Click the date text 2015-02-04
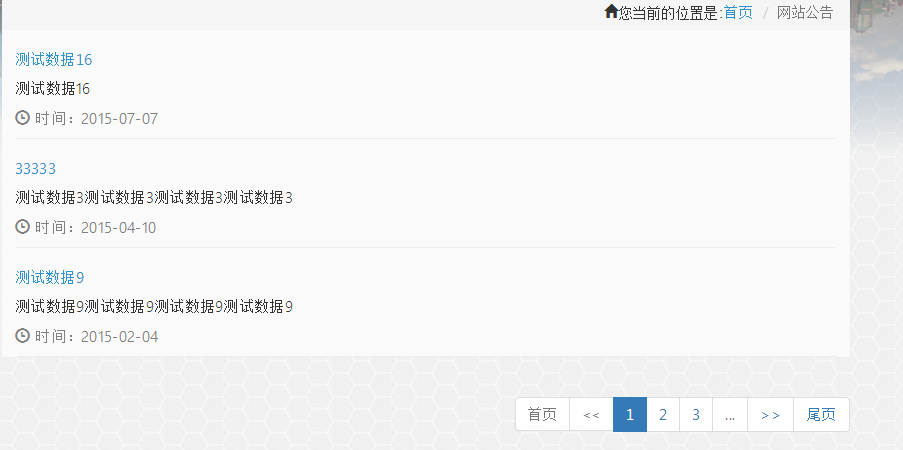Screen dimensions: 903x450 point(119,336)
